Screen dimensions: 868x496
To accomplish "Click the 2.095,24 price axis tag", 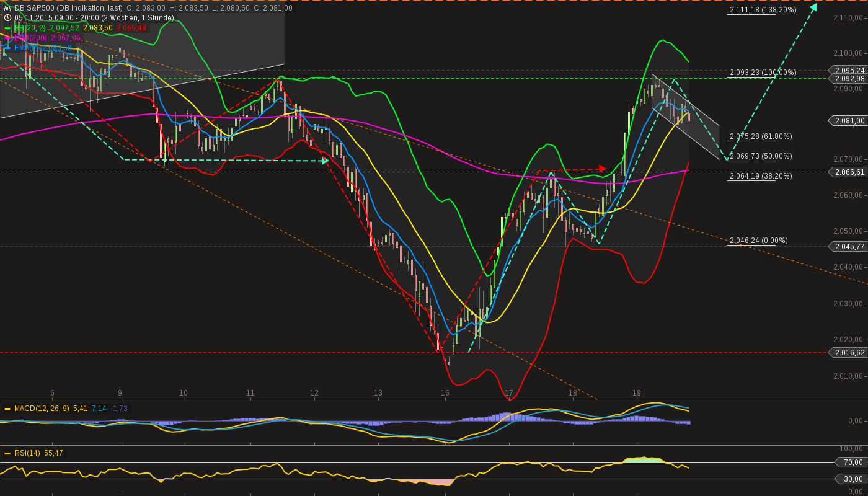I will [x=848, y=70].
